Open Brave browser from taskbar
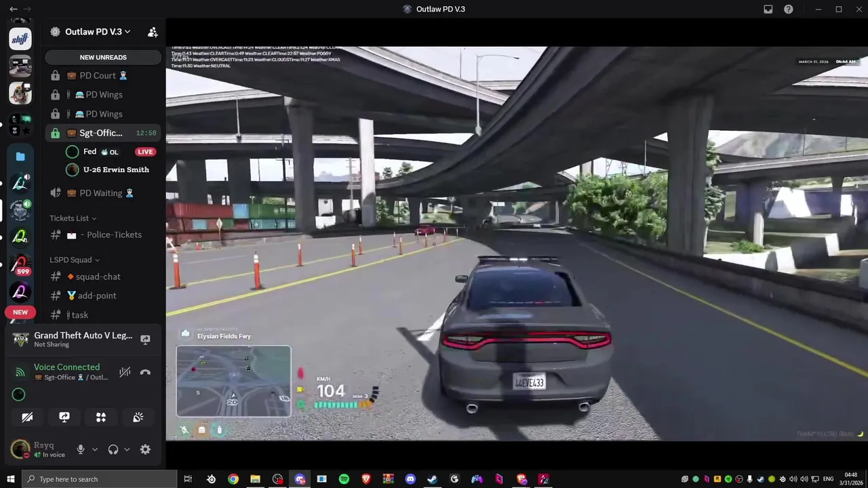Image resolution: width=868 pixels, height=488 pixels. pos(366,479)
